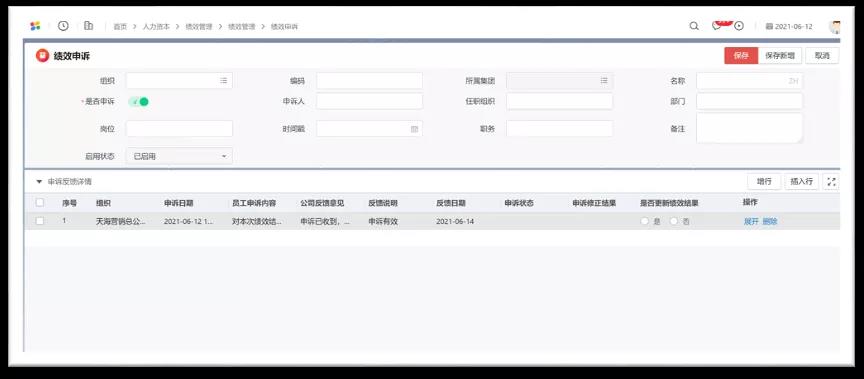Click the 申诉修正结果 column header
864x379 pixels.
coord(594,203)
